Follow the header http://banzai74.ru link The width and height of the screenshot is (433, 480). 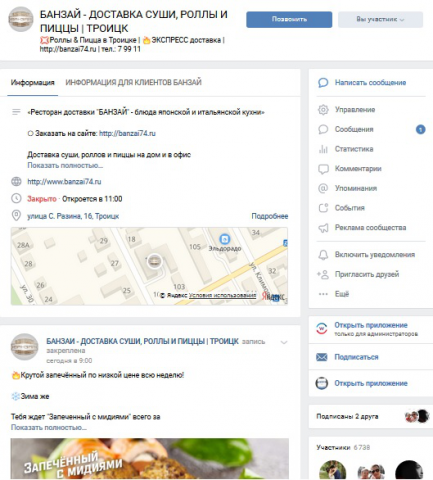(x=68, y=49)
